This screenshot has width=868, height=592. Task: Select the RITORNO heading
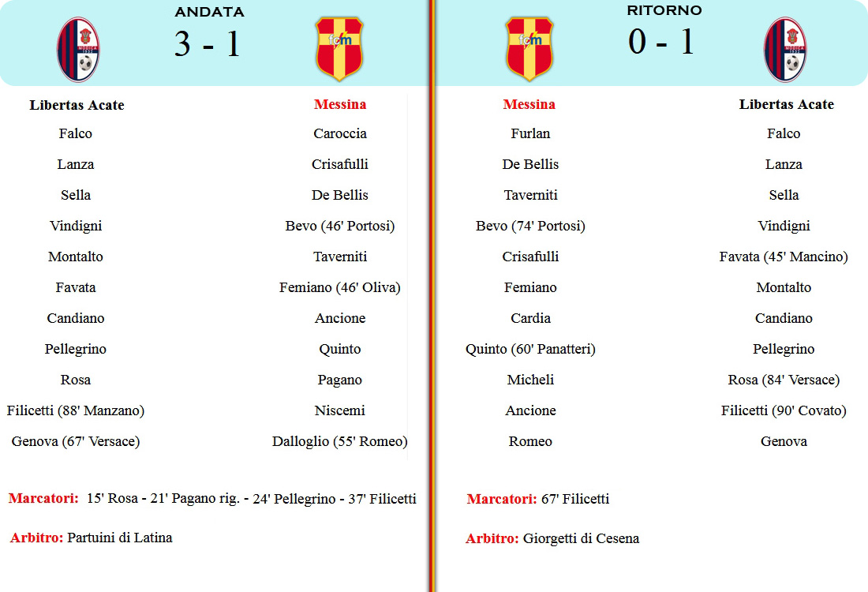664,10
